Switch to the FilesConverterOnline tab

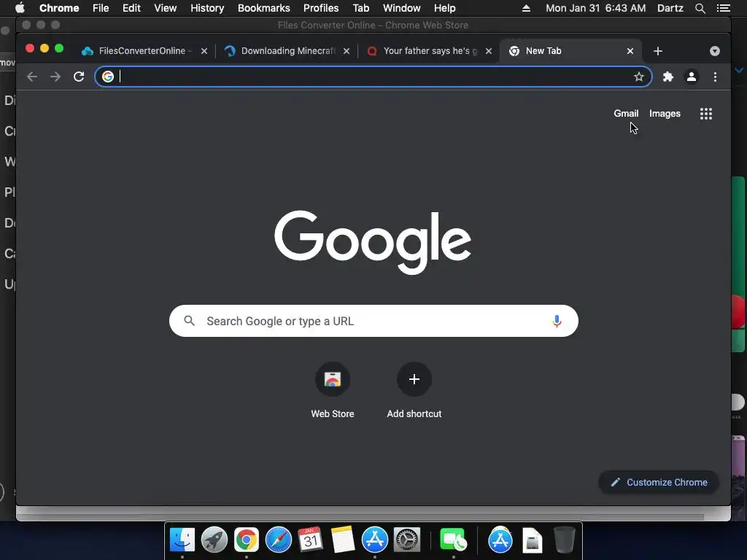142,51
